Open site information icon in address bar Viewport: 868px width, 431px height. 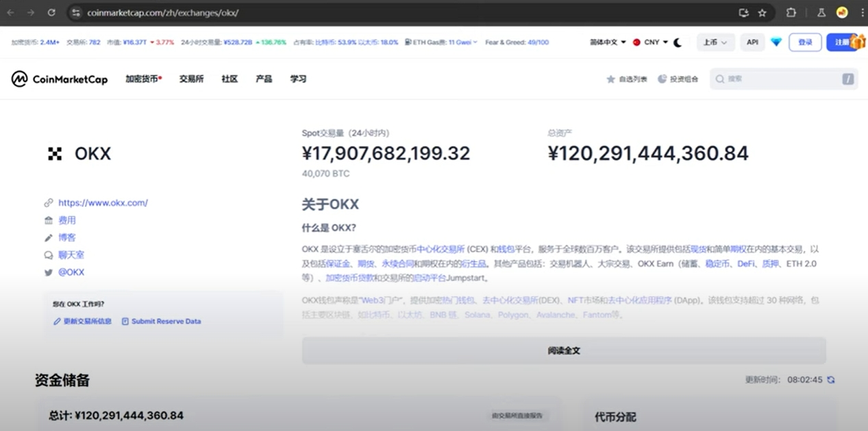[x=76, y=12]
